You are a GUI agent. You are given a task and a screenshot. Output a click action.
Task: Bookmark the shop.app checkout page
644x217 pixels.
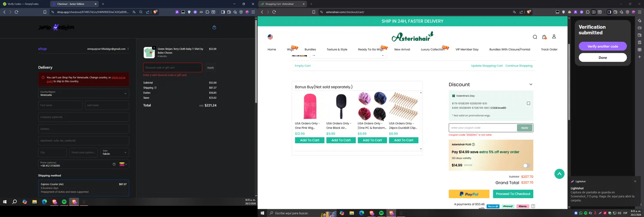(x=45, y=12)
